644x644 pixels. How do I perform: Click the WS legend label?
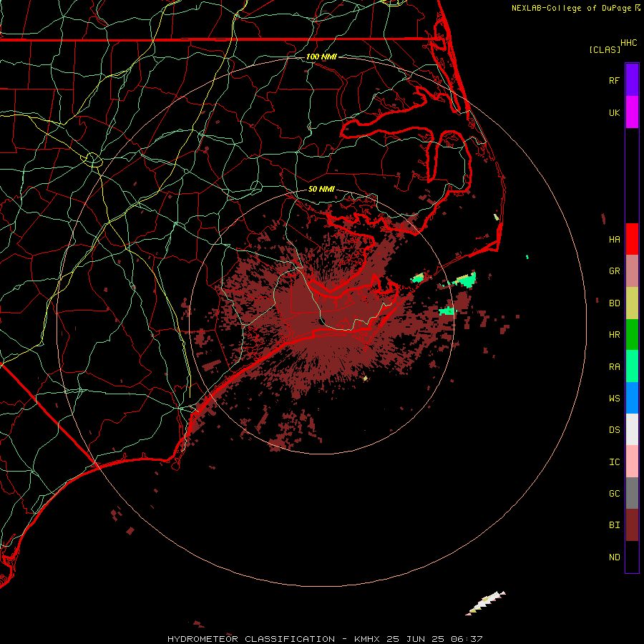pyautogui.click(x=614, y=398)
